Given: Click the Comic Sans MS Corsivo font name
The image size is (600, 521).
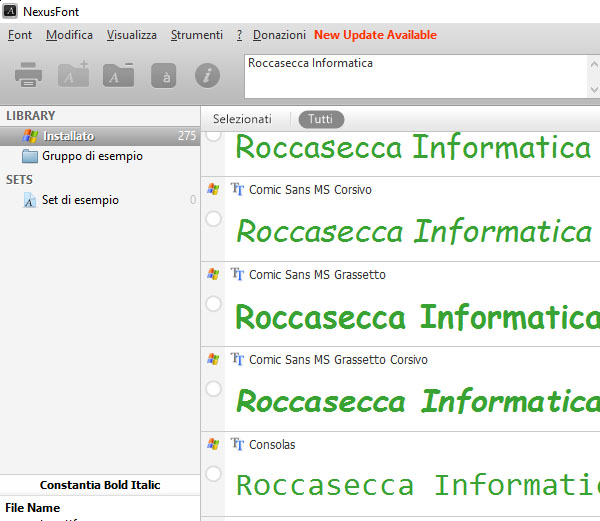Looking at the screenshot, I should pyautogui.click(x=310, y=189).
